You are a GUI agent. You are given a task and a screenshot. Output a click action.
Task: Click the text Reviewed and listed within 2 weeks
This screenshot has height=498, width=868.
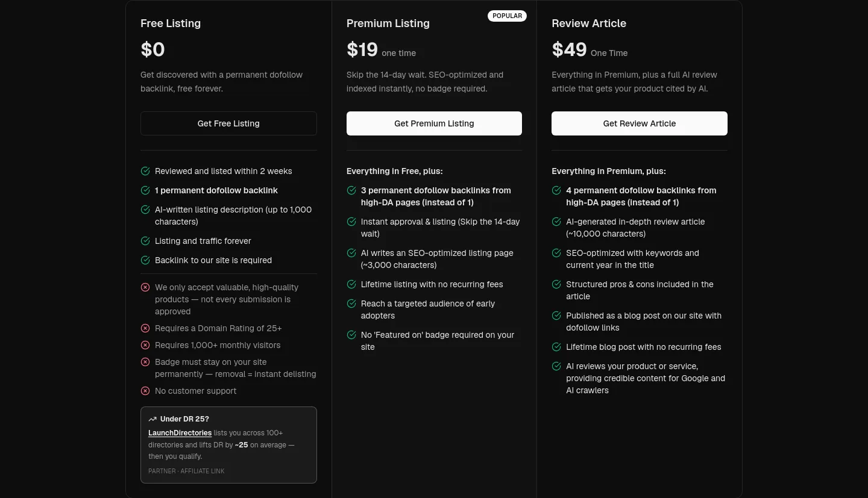pos(224,171)
